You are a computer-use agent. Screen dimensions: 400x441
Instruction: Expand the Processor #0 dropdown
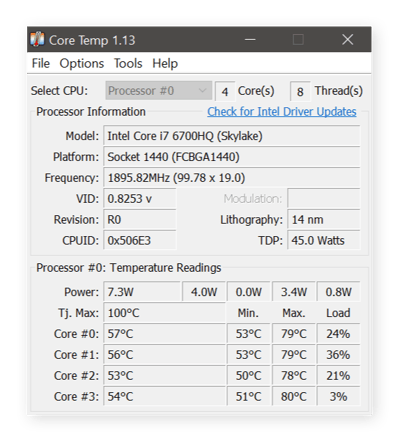tap(159, 91)
